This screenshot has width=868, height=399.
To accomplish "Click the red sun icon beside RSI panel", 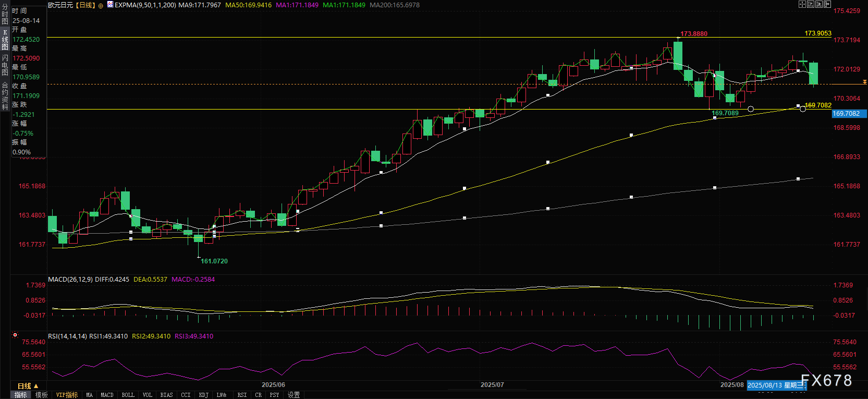I will (x=15, y=335).
